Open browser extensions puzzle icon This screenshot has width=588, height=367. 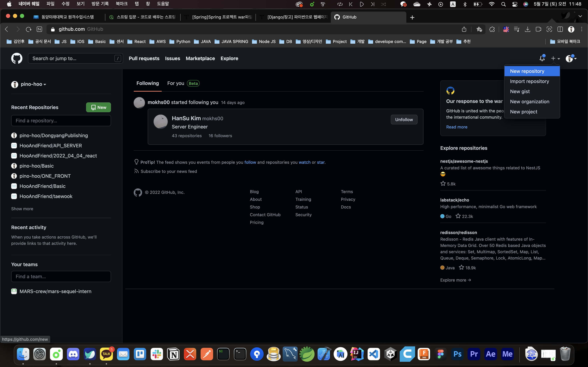point(492,29)
